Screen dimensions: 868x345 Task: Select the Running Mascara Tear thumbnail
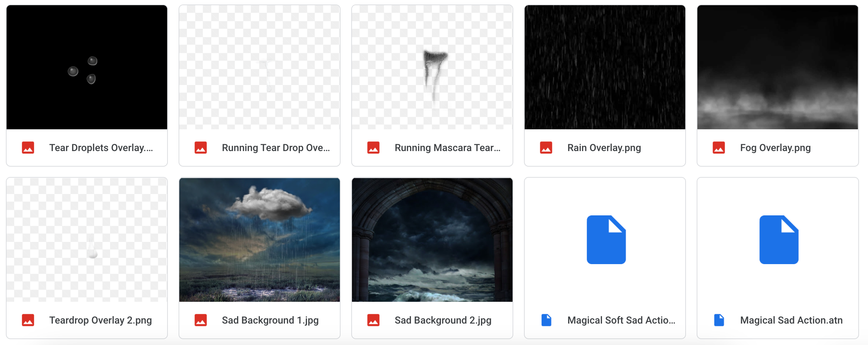pos(432,67)
